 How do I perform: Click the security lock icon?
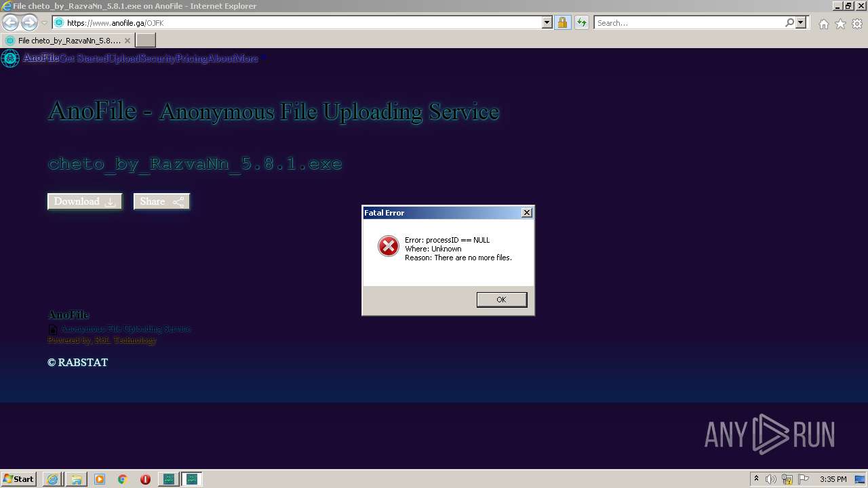coord(562,23)
